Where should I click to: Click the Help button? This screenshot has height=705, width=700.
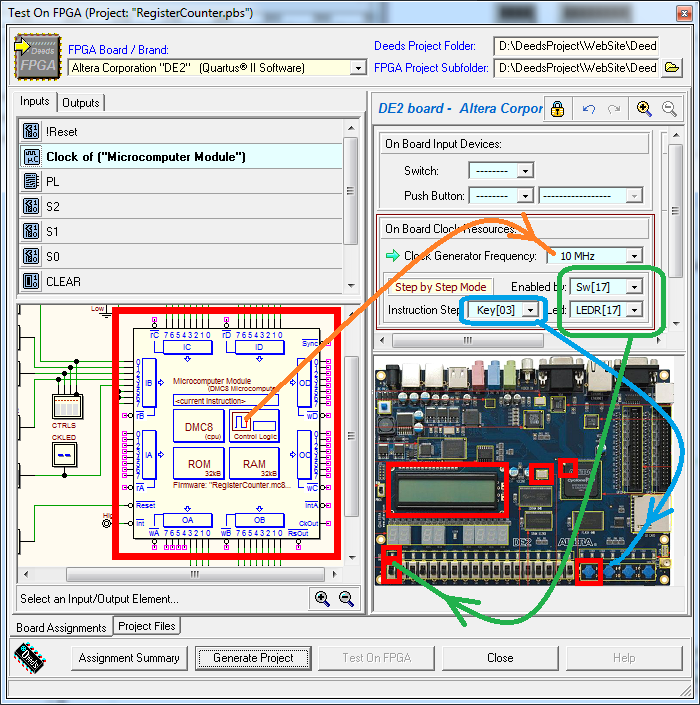pos(624,658)
